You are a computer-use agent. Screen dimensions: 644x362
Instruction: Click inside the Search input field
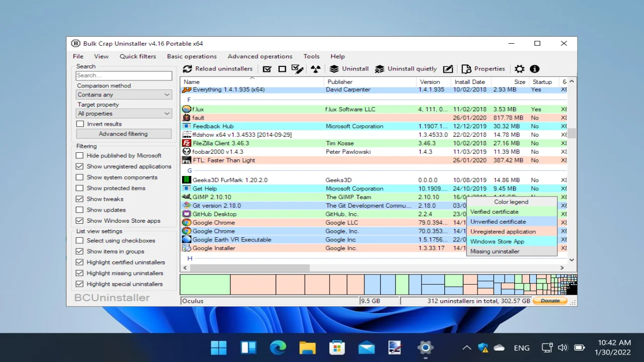coord(124,75)
